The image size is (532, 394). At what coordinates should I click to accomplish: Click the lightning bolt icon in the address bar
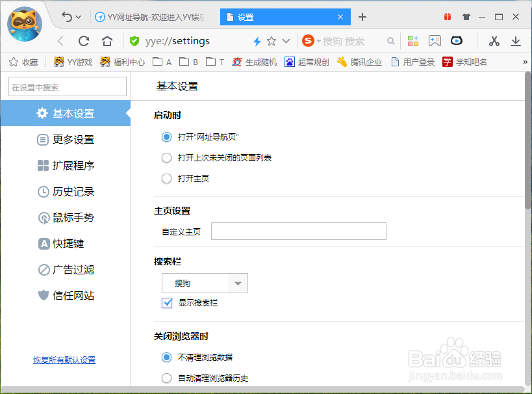(258, 40)
